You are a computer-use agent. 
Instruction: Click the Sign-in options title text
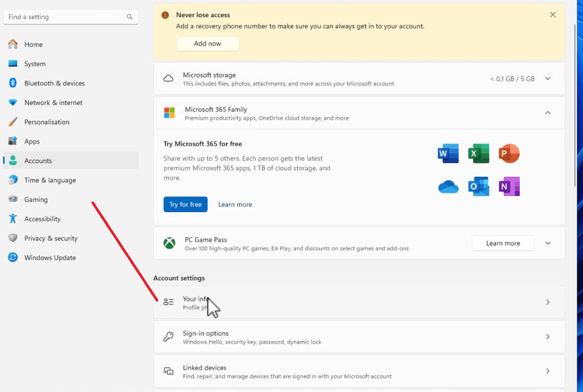coord(206,333)
